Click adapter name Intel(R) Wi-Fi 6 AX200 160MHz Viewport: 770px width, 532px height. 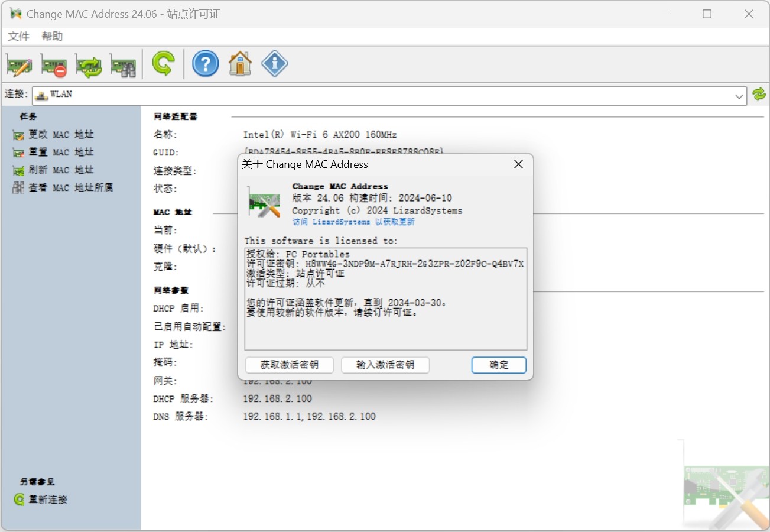coord(320,135)
